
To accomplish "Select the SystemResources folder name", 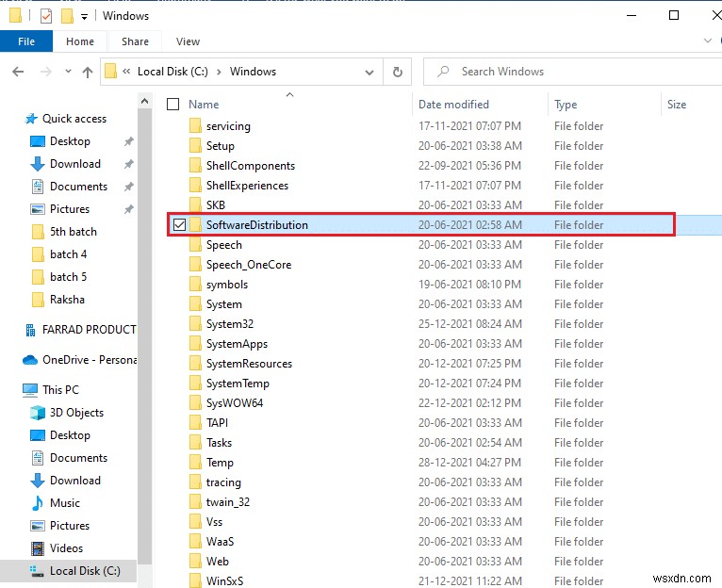I will [x=249, y=364].
